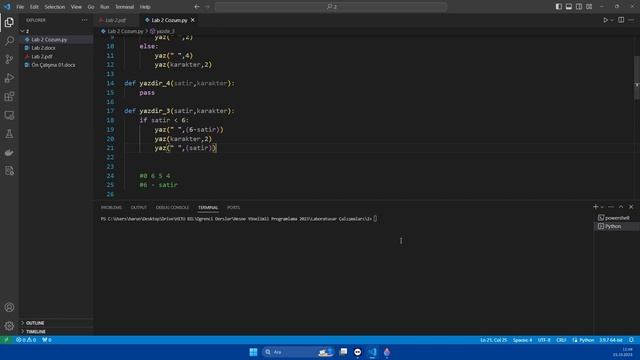Click the command center search box

tap(331, 7)
